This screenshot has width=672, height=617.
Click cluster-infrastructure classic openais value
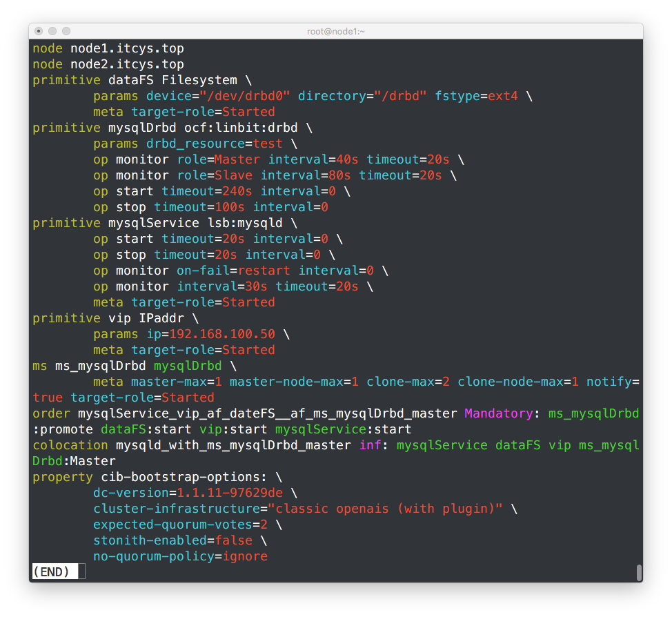coord(385,509)
